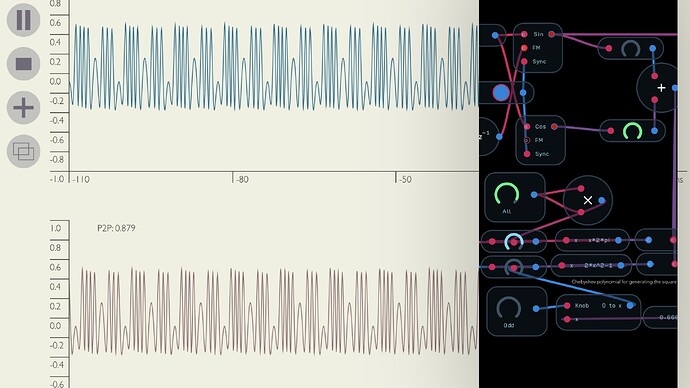The image size is (690, 388).
Task: Adjust the light-blue knob beside x*2*pi
Action: [514, 241]
